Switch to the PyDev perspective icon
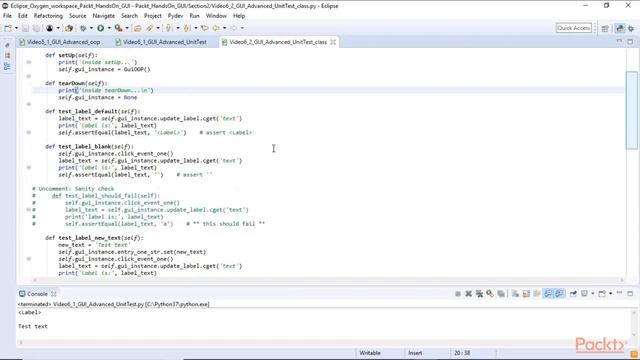640x360 pixels. click(x=620, y=28)
